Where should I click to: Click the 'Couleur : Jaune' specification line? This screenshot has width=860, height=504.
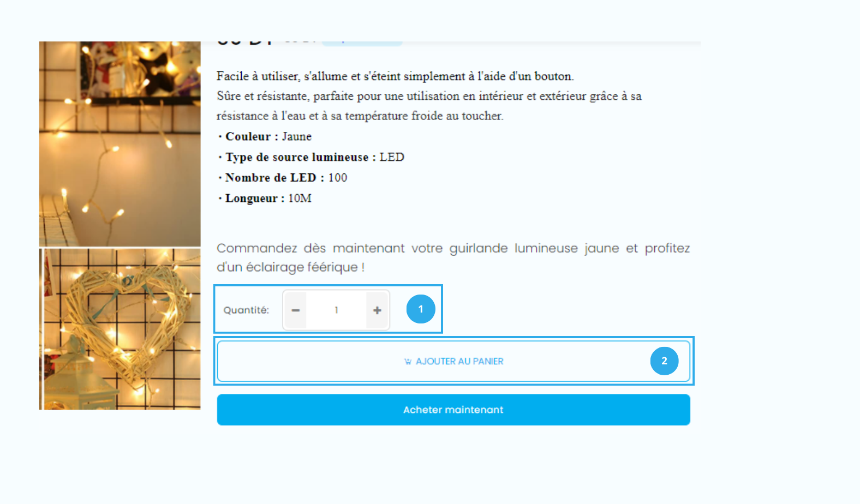[268, 136]
